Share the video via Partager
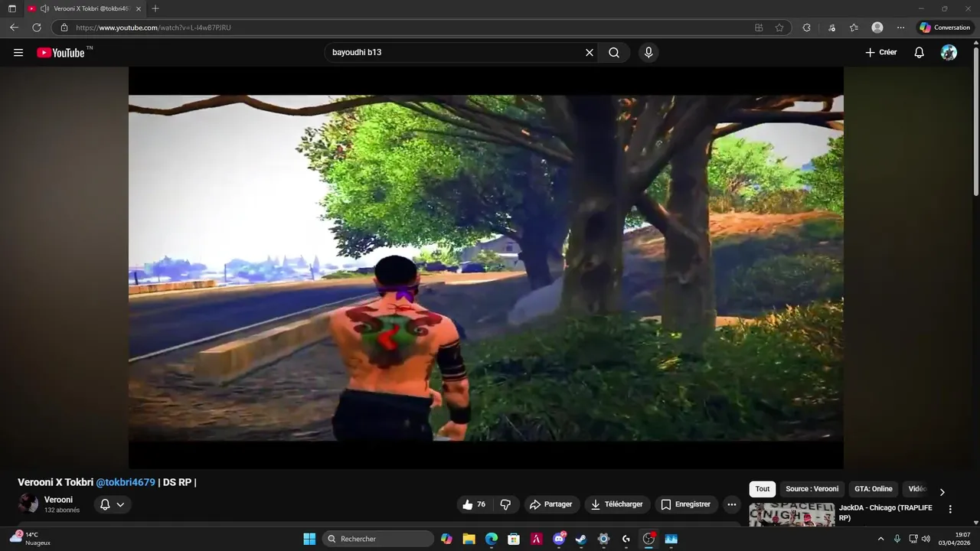The height and width of the screenshot is (551, 980). point(551,504)
